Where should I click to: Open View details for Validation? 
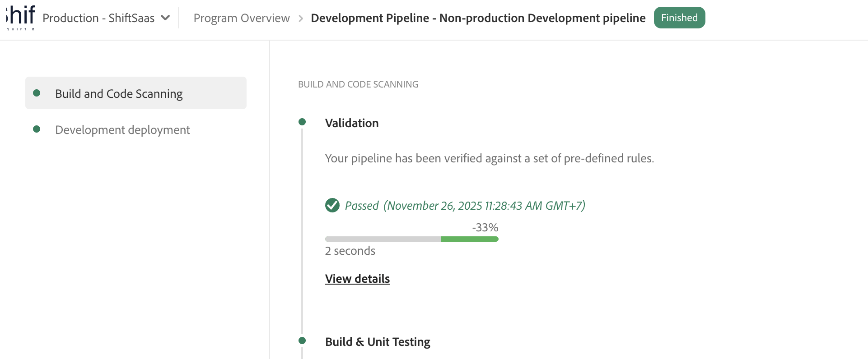357,279
